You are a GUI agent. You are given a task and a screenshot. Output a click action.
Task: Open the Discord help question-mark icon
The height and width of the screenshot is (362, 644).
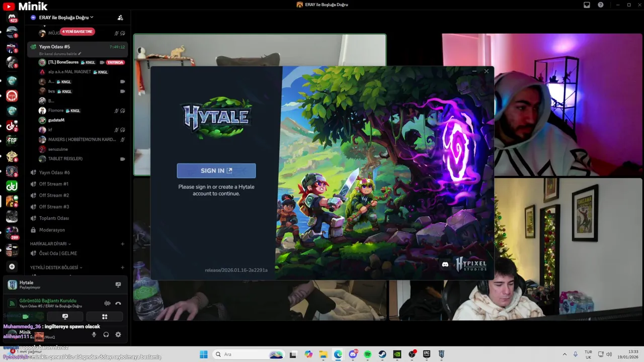coord(601,5)
